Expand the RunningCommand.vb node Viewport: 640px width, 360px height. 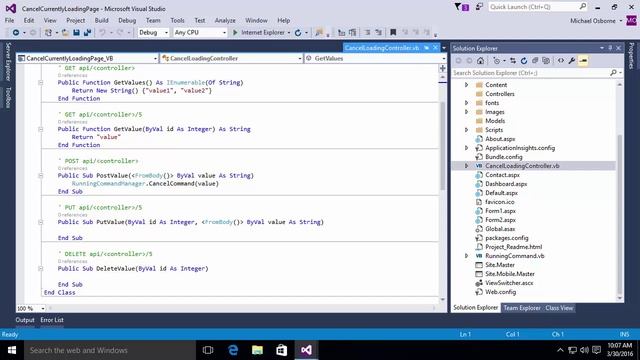pos(467,256)
